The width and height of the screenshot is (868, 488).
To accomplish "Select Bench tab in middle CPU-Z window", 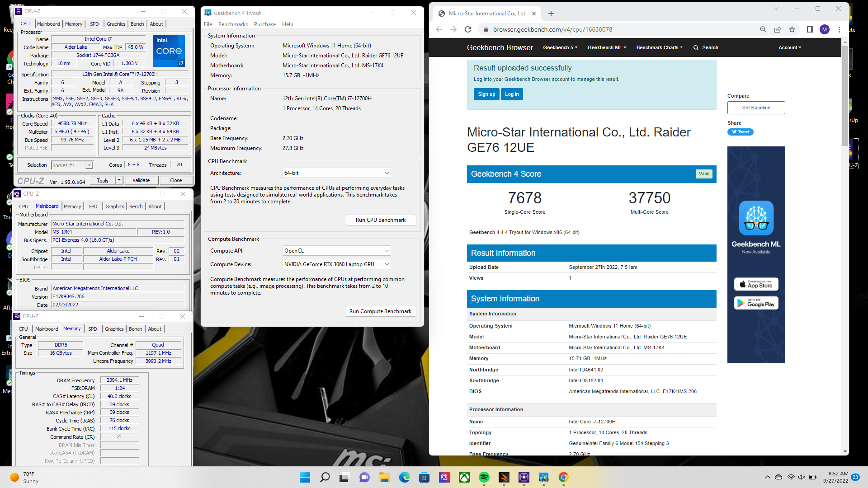I will (136, 206).
